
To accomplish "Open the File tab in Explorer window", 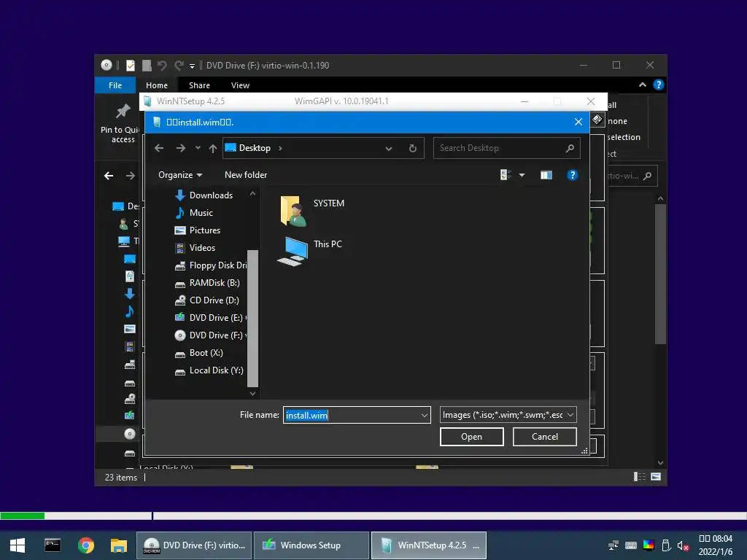I will click(x=115, y=85).
